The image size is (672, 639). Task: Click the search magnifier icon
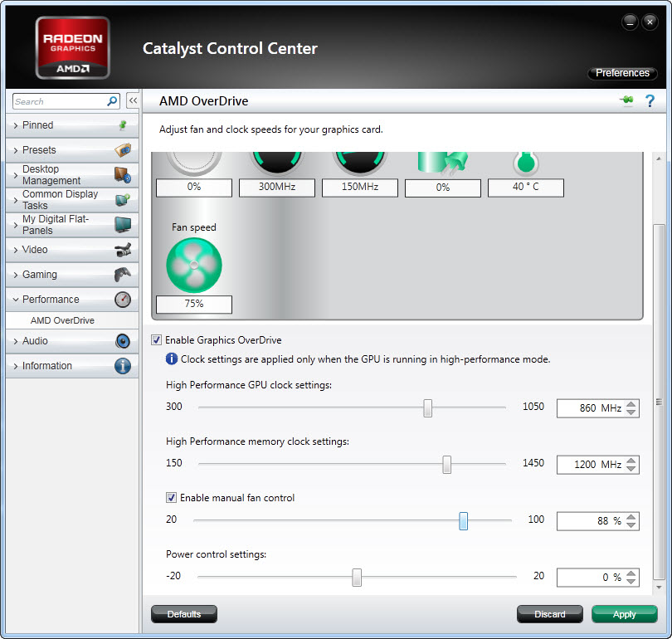(x=112, y=101)
